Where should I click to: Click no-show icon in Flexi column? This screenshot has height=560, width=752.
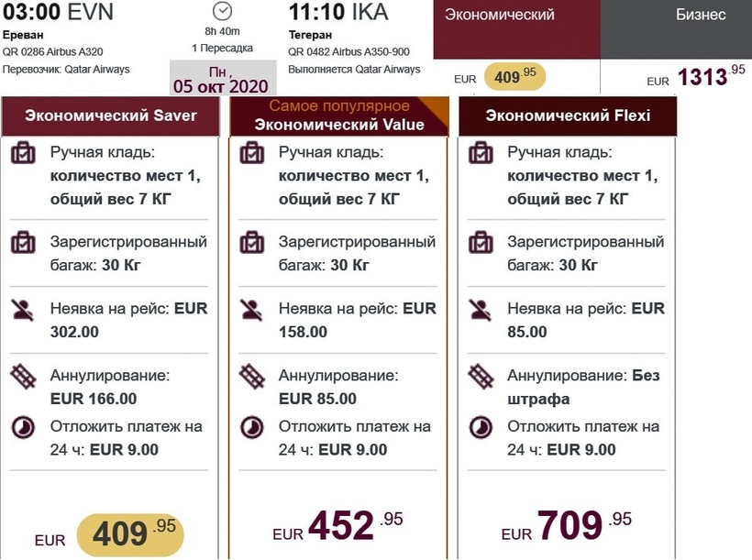point(481,309)
